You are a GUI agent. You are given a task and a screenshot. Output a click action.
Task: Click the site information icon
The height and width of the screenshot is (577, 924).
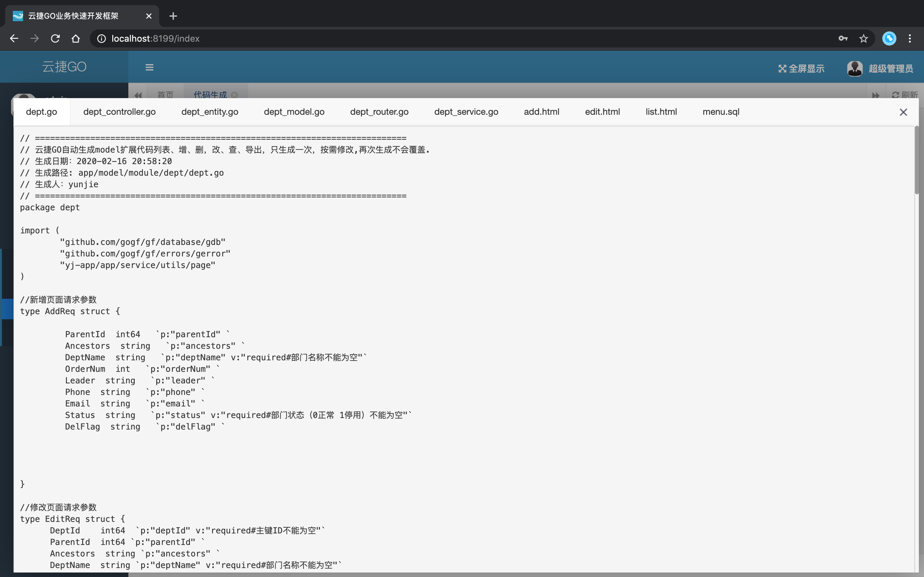click(x=101, y=38)
